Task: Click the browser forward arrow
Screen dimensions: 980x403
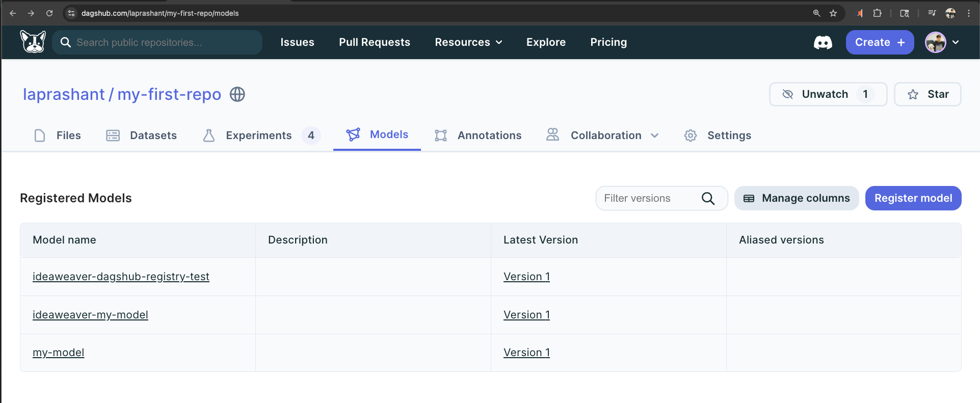Action: pyautogui.click(x=31, y=13)
